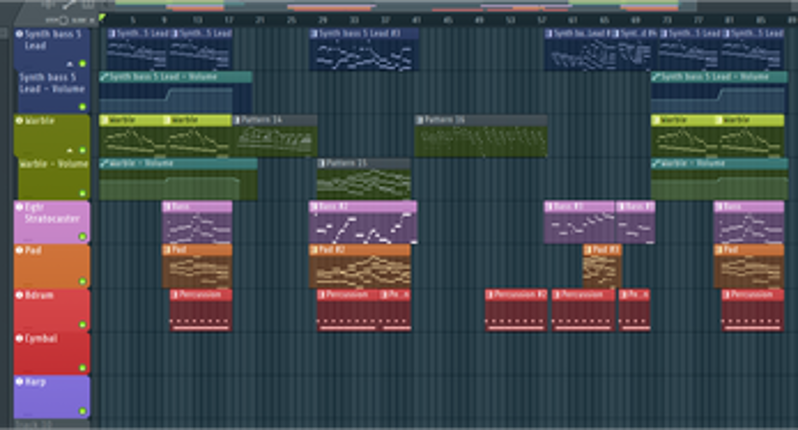Mute the Warble - Volume track
Viewport: 798px width, 430px height.
tap(82, 193)
